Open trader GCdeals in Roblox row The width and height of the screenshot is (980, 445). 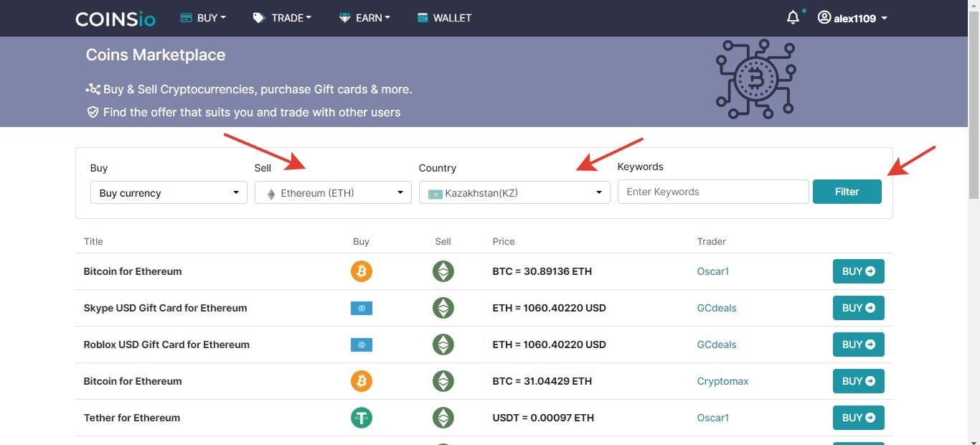pyautogui.click(x=717, y=345)
